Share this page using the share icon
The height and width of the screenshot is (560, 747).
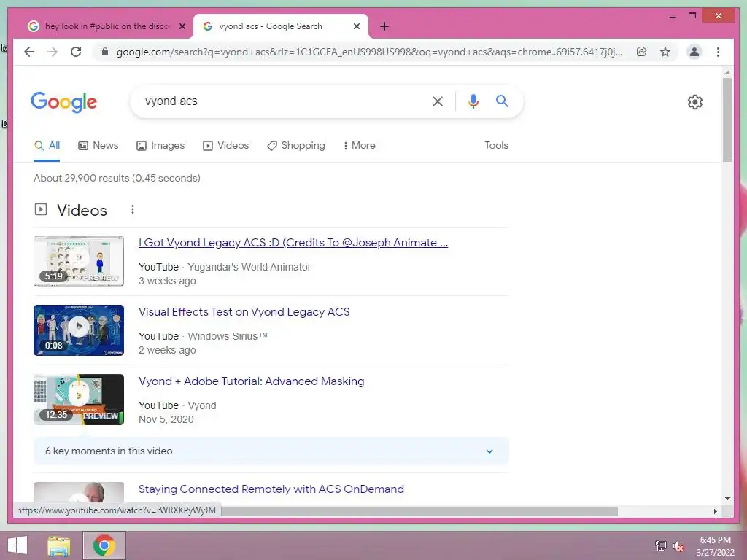pos(642,52)
